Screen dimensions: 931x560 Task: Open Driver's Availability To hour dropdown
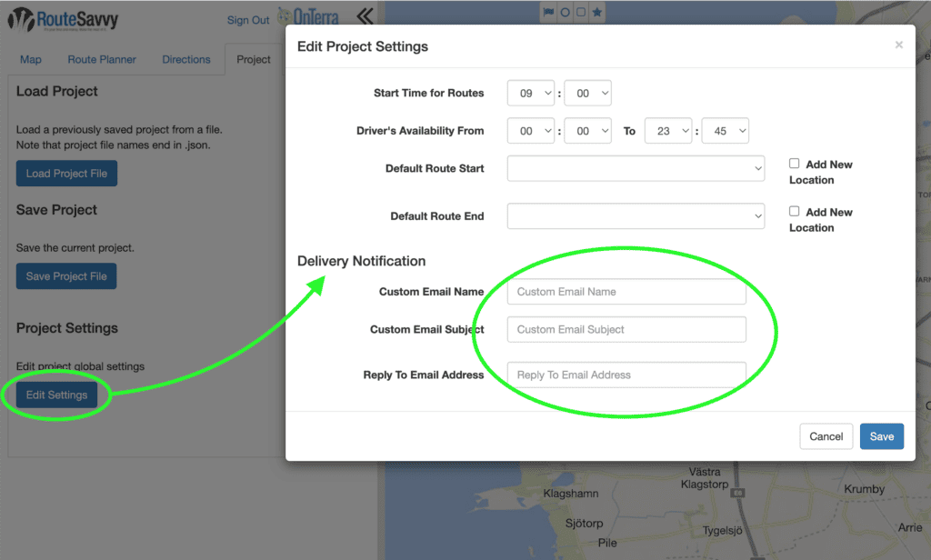(668, 131)
